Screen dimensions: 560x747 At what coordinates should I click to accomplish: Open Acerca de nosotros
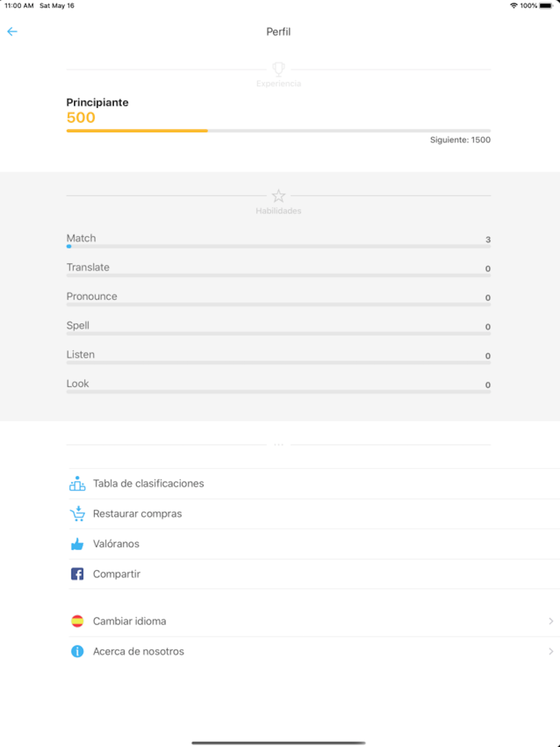pyautogui.click(x=314, y=651)
